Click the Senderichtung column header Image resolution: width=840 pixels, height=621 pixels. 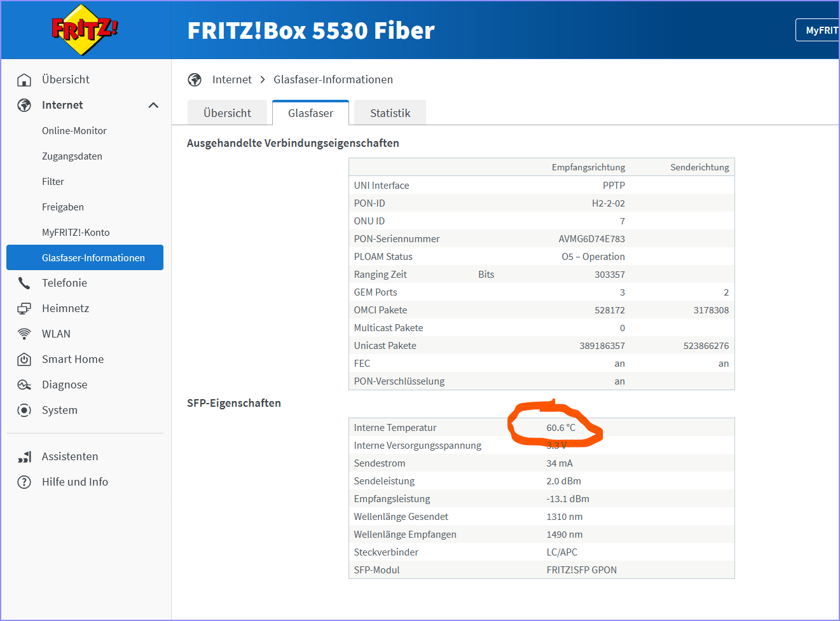[699, 167]
